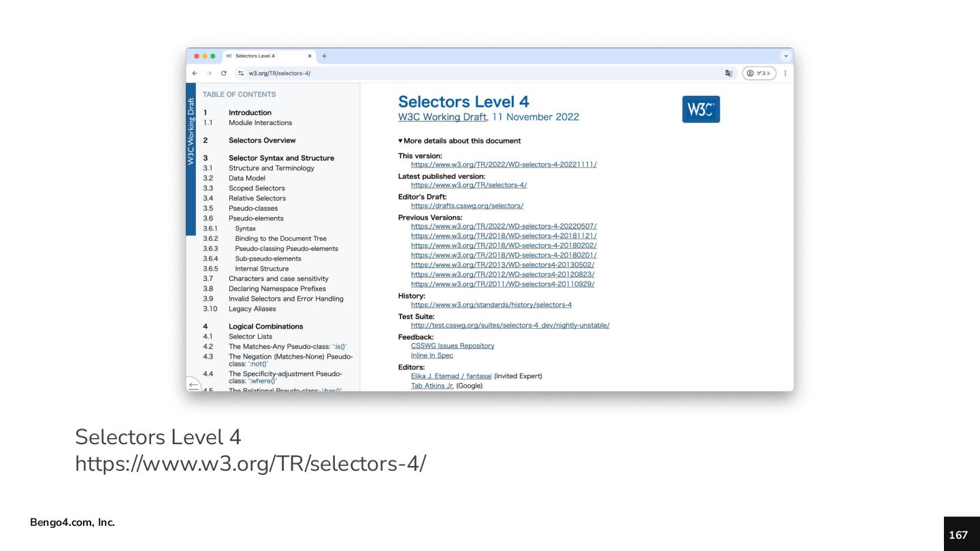Open previous version WD-selectors-4-20180201 link
Image resolution: width=980 pixels, height=551 pixels.
(504, 255)
